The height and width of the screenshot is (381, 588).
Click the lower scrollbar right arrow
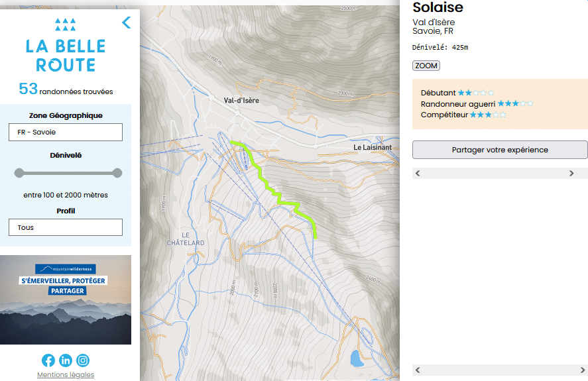pyautogui.click(x=583, y=370)
